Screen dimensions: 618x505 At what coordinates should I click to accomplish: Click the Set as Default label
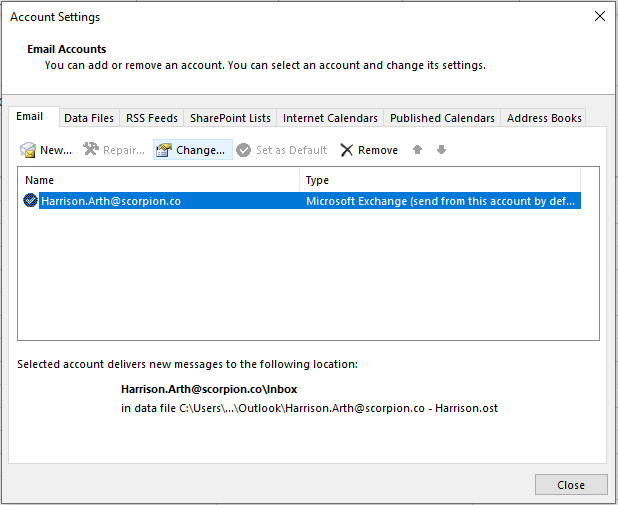coord(291,150)
